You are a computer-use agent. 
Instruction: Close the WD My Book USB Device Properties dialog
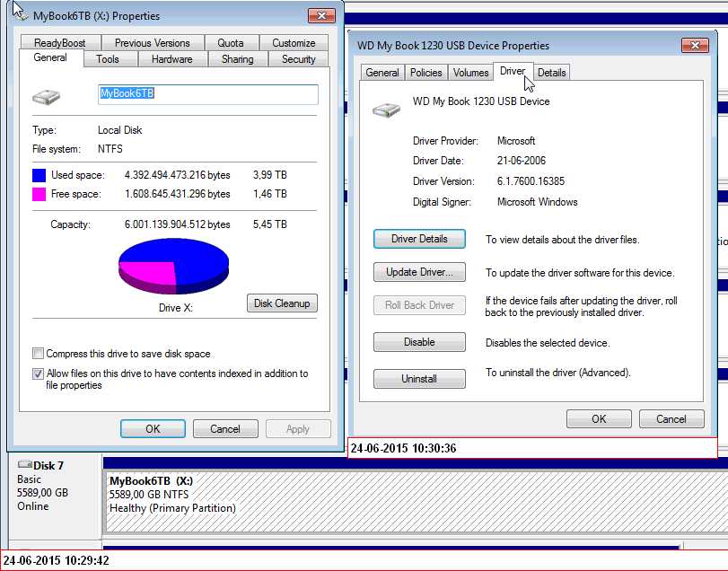point(695,45)
